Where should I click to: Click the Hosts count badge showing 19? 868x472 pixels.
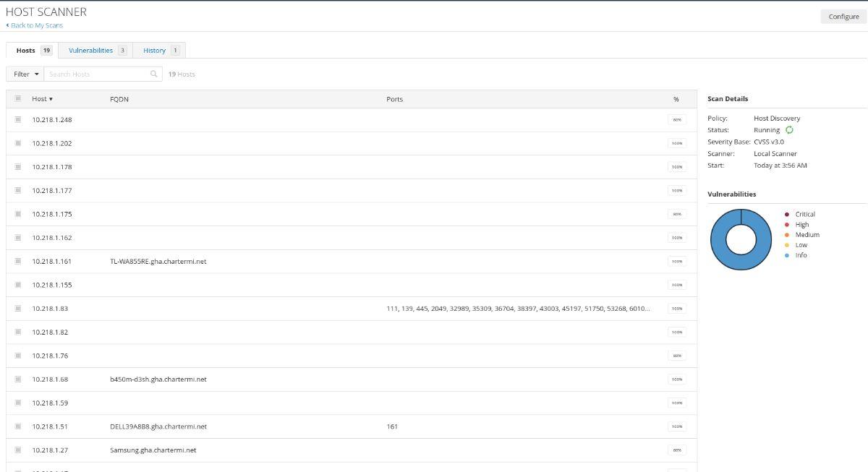[x=46, y=51]
